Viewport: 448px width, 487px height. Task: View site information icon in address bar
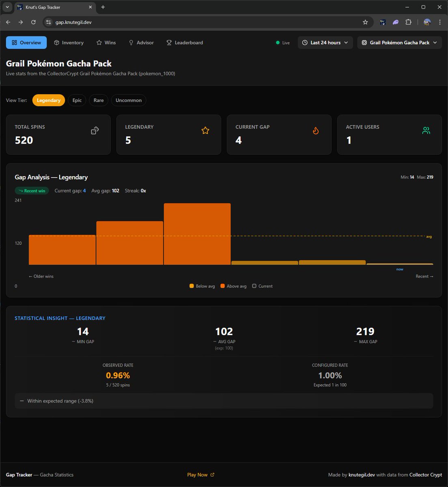[x=48, y=22]
